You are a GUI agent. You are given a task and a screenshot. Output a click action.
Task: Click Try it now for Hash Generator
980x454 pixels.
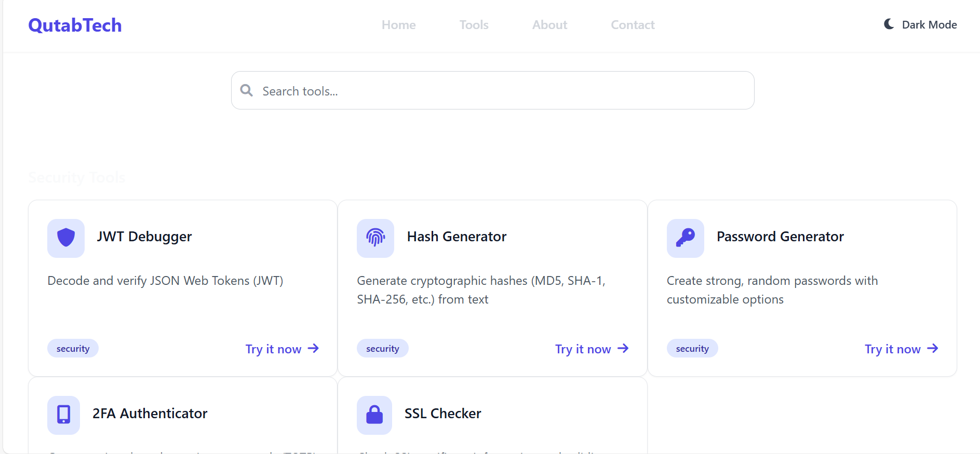(x=592, y=349)
